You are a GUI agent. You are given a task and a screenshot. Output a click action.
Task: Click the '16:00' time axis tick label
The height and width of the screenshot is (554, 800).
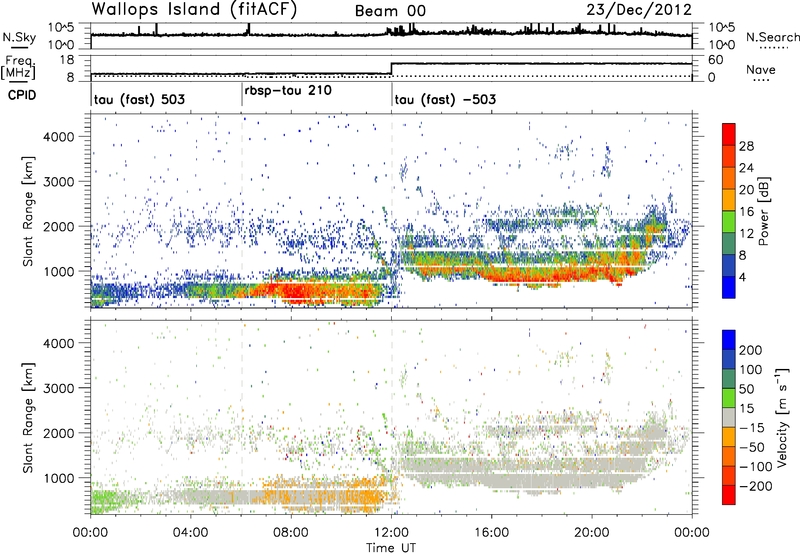pos(491,533)
